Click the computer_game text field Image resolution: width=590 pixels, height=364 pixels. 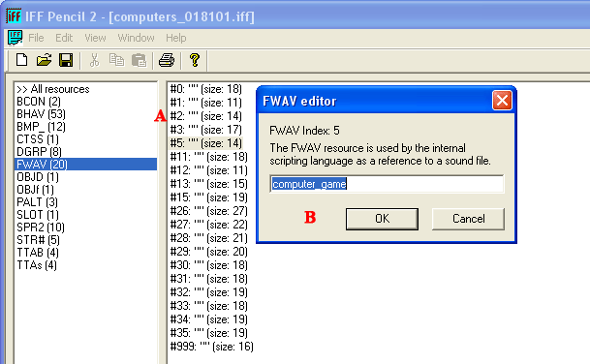pyautogui.click(x=387, y=184)
